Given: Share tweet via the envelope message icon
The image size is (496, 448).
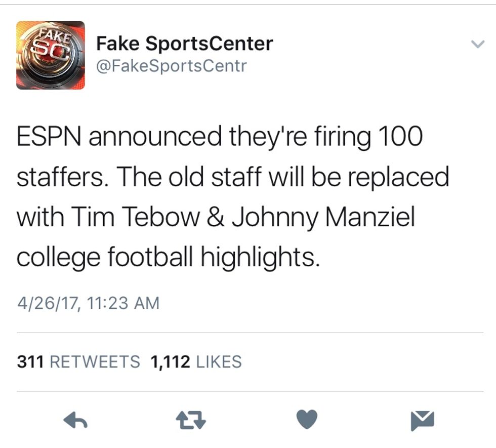Looking at the screenshot, I should click(422, 420).
